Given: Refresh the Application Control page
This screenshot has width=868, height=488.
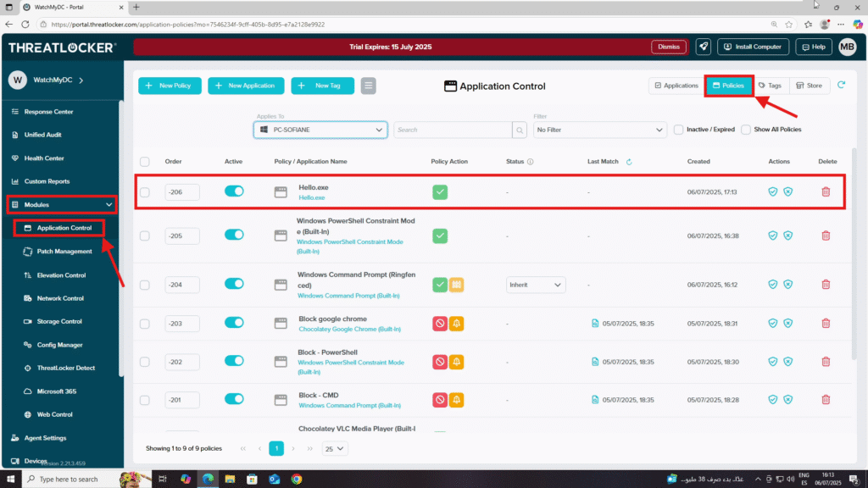Looking at the screenshot, I should tap(842, 86).
